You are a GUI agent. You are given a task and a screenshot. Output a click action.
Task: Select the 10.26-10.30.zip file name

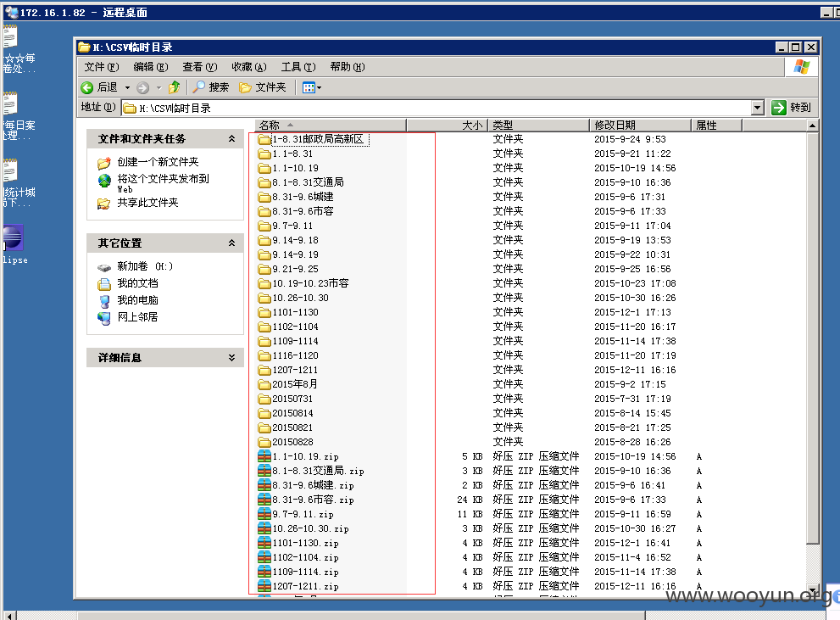311,529
